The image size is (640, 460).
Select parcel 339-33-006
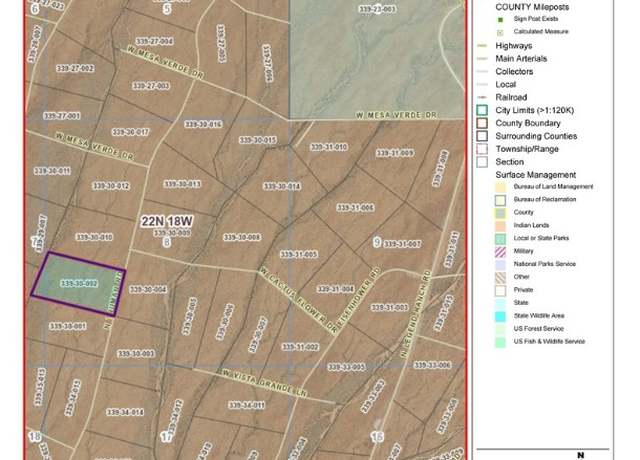tap(432, 365)
